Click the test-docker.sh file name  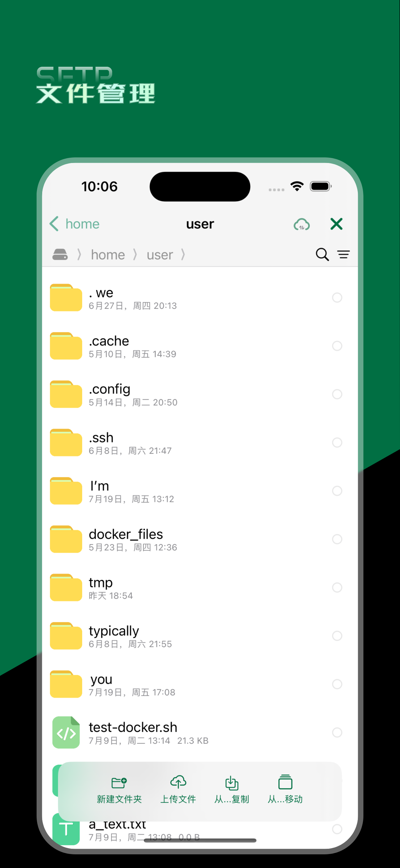coord(133,727)
